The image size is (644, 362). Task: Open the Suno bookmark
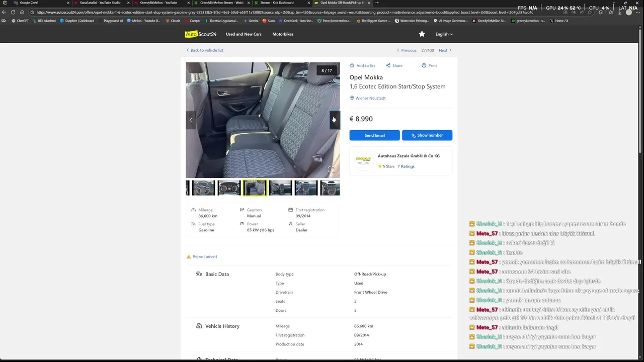(269, 21)
